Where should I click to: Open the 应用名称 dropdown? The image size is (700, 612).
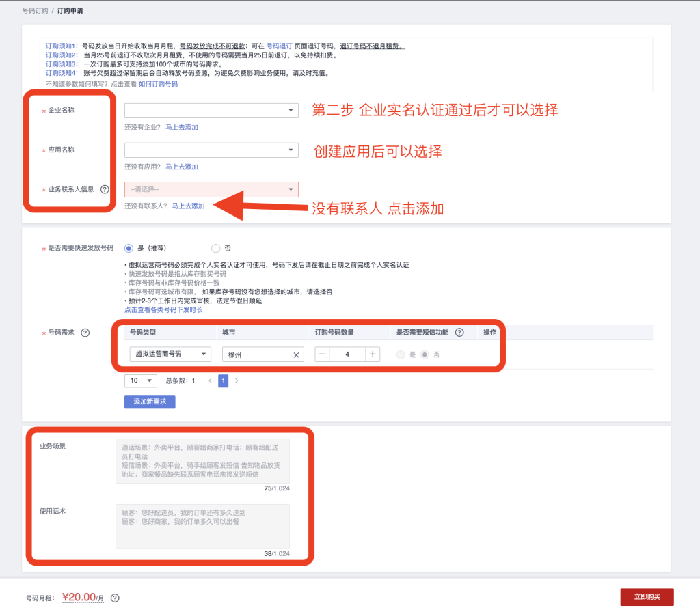pyautogui.click(x=211, y=150)
